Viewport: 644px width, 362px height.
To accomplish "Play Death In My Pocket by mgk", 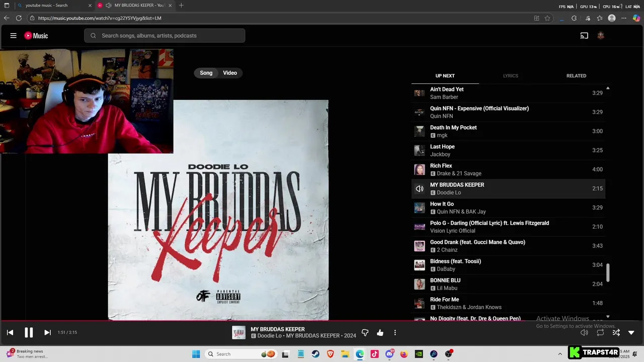I will (508, 131).
